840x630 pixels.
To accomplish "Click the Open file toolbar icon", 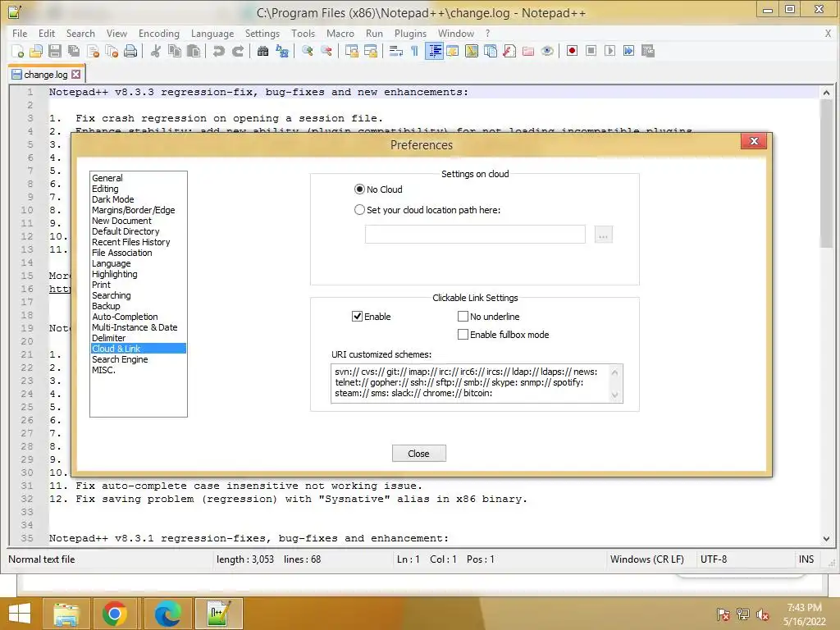I will 36,51.
